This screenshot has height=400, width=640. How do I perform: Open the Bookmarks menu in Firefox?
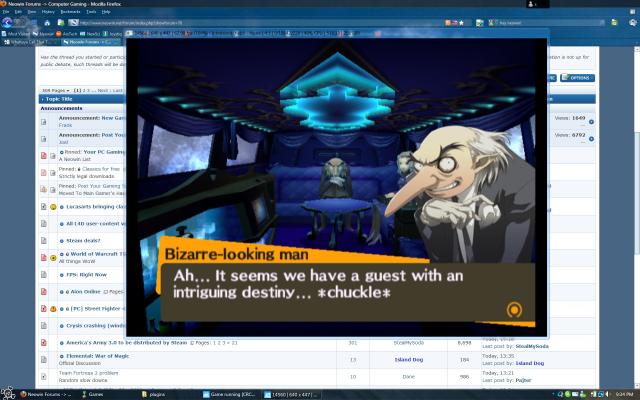70,12
